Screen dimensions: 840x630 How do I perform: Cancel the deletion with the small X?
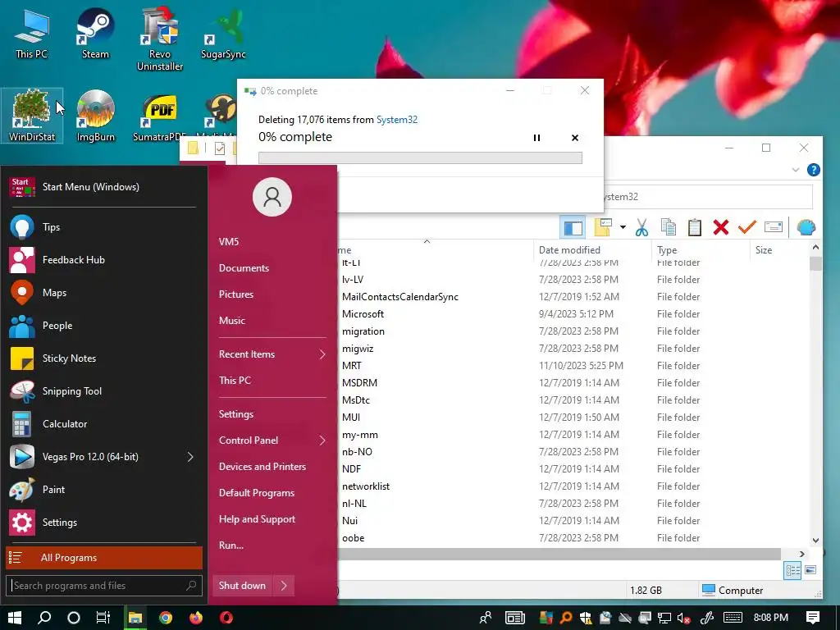click(x=575, y=138)
